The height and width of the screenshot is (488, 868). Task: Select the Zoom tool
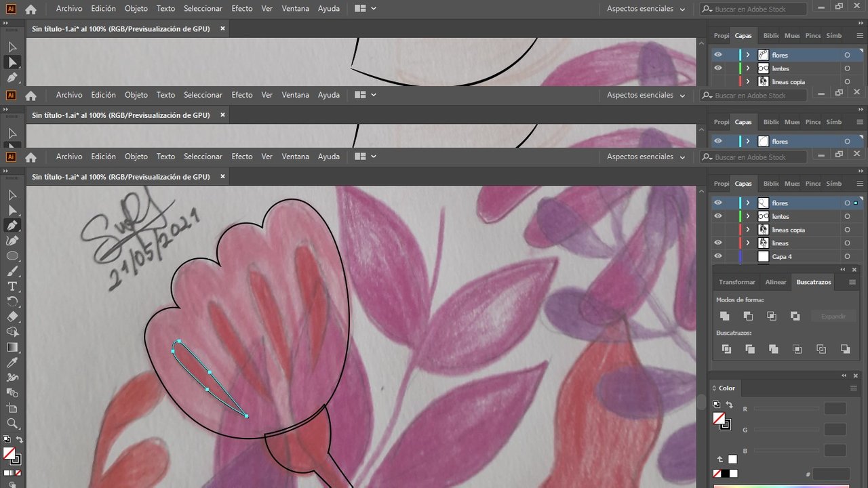click(12, 424)
